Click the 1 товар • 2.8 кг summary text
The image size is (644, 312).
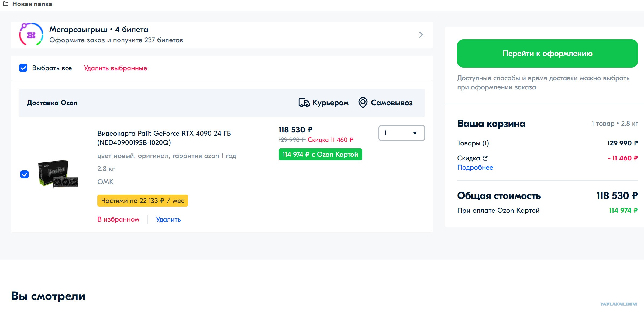point(615,124)
